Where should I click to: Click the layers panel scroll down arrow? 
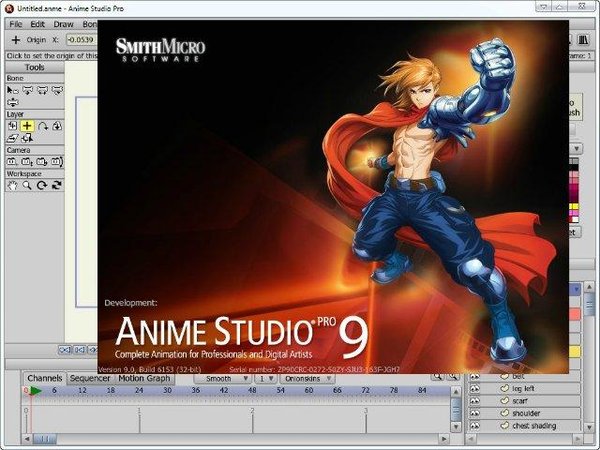click(590, 426)
